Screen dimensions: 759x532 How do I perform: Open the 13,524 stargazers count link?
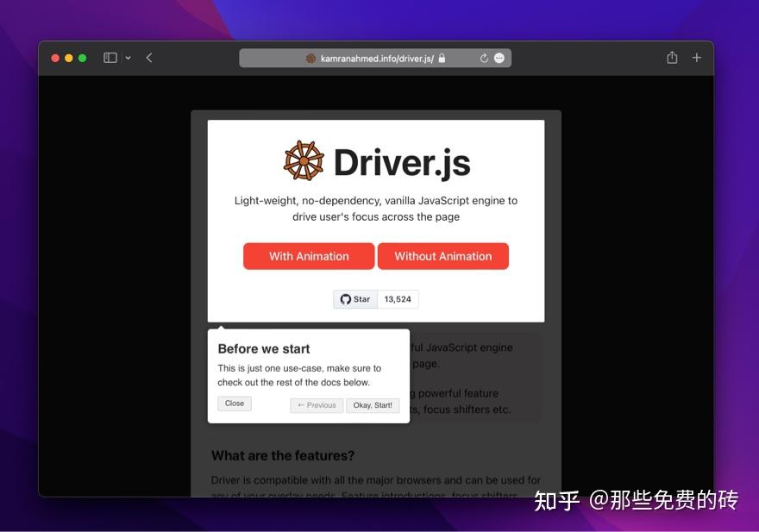397,298
